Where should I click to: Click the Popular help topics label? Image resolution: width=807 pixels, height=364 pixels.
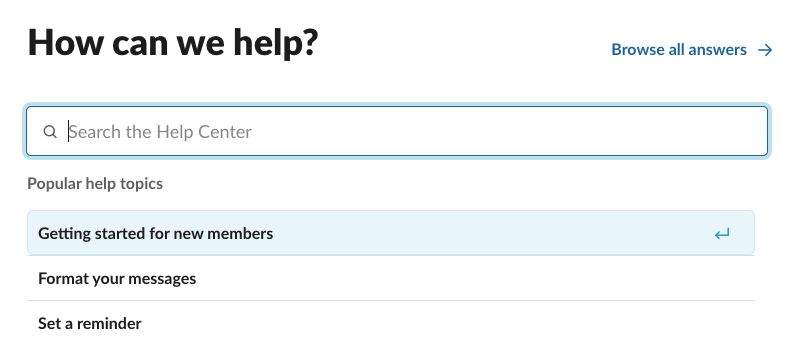coord(95,184)
